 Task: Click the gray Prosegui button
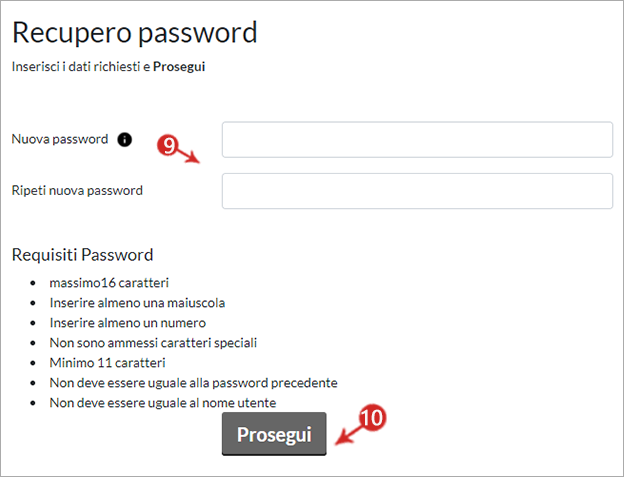[x=274, y=434]
